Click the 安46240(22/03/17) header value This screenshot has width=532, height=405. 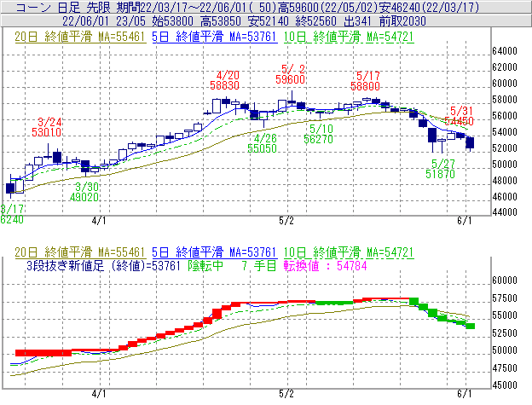pyautogui.click(x=430, y=7)
